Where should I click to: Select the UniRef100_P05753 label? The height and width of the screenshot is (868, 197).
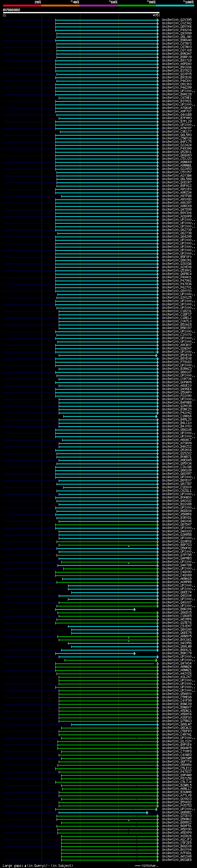click(177, 806)
